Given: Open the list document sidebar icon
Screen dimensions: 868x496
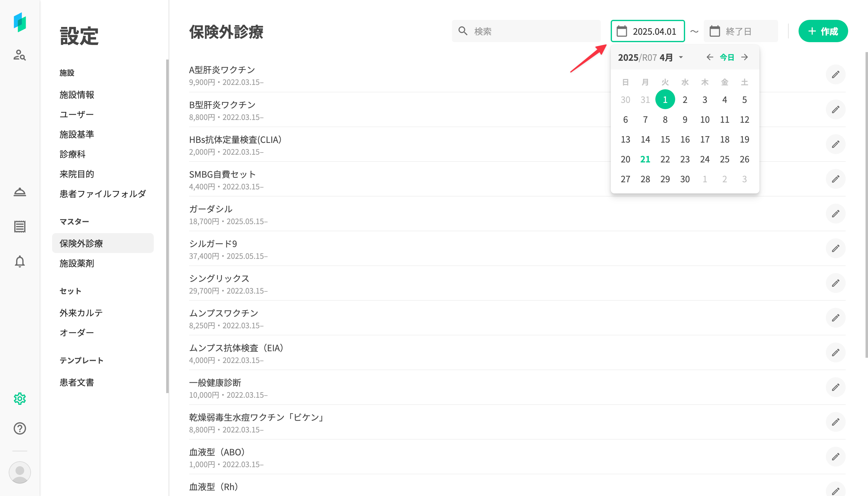Looking at the screenshot, I should (20, 227).
